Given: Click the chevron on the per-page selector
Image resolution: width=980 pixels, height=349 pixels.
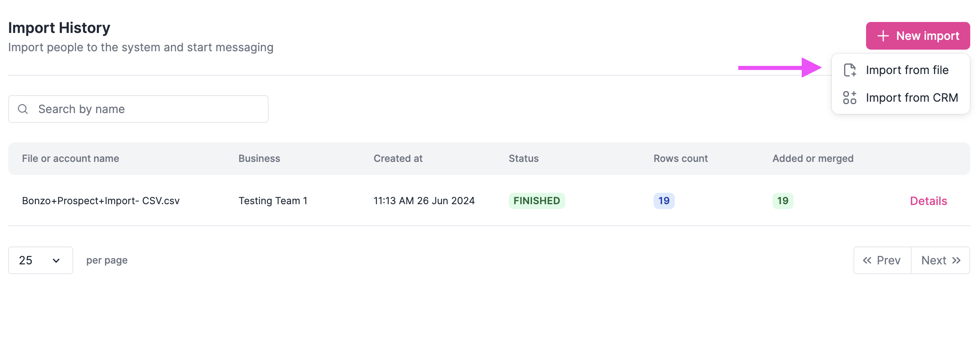Looking at the screenshot, I should click(x=56, y=260).
